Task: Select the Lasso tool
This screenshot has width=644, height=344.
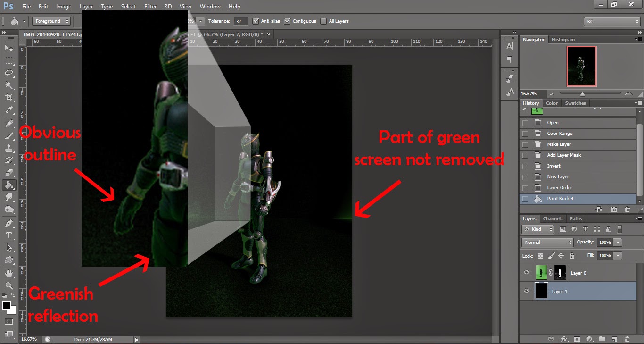Action: click(9, 73)
